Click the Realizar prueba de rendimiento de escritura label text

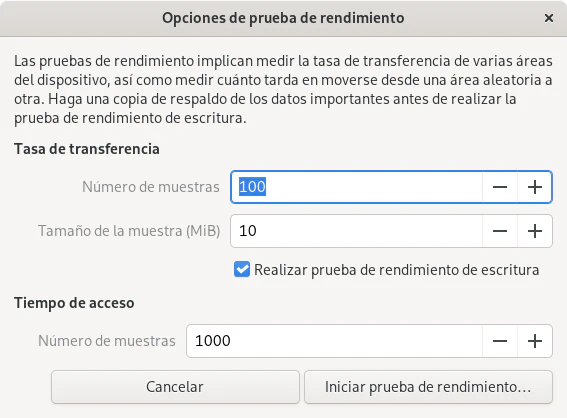(397, 270)
